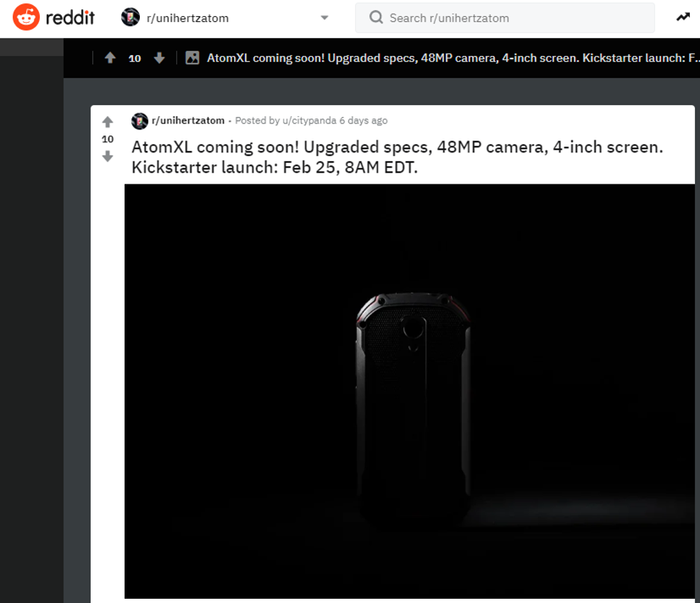Expand the community selector arrow
This screenshot has width=700, height=603.
[325, 18]
